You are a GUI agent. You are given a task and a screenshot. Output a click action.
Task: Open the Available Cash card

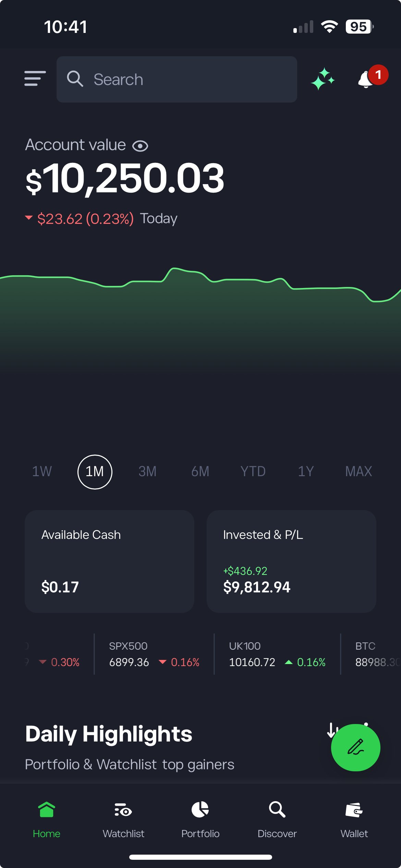109,562
